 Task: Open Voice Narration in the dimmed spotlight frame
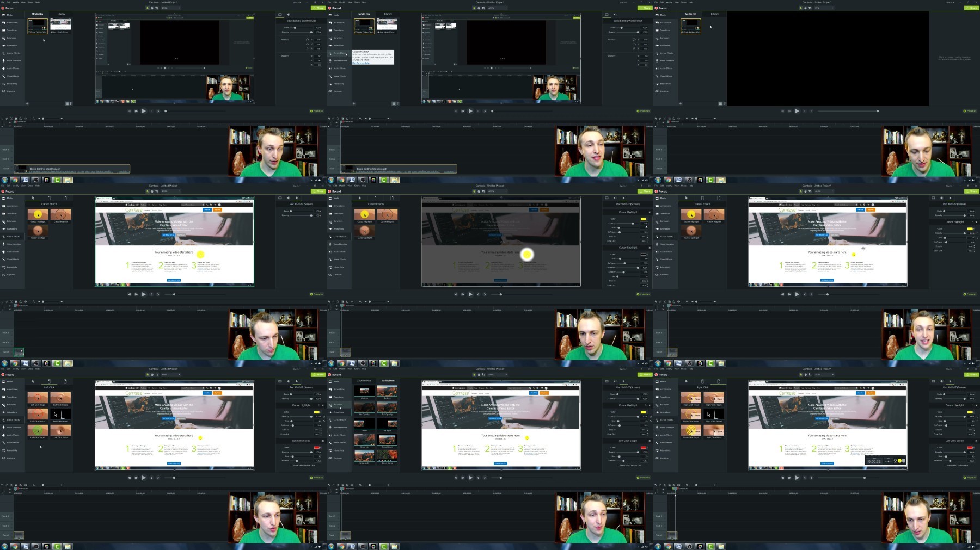pos(339,244)
